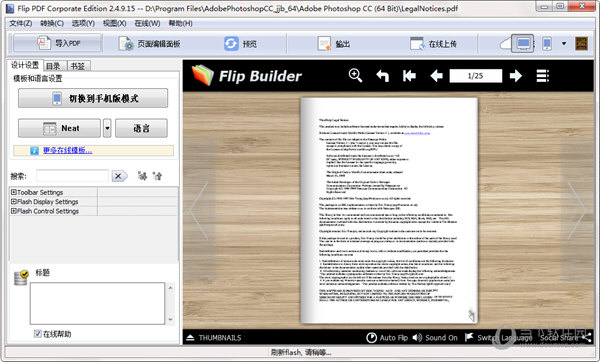This screenshot has width=600, height=362.
Task: Go to the previous page arrow
Action: (436, 76)
